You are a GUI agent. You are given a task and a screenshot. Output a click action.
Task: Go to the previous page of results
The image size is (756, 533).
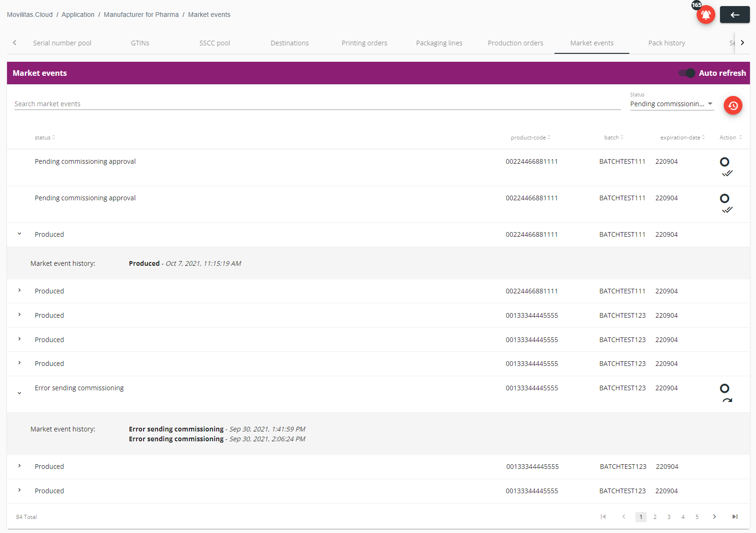click(x=624, y=517)
